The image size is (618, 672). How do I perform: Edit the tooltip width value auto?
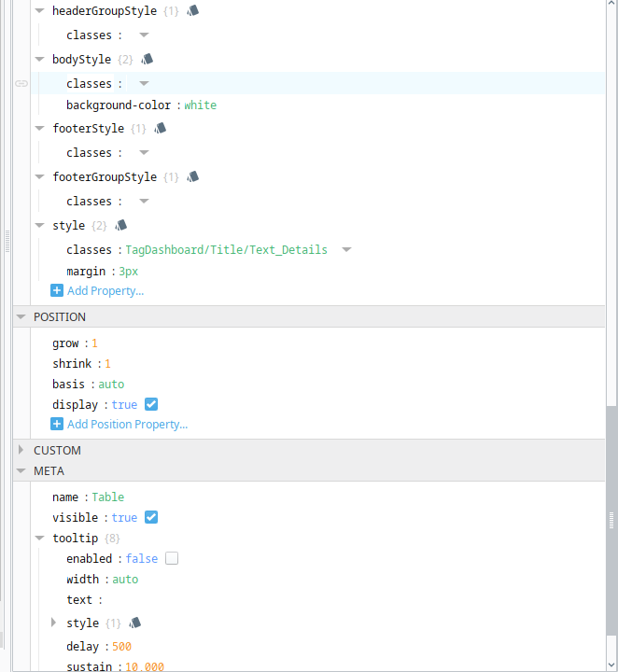click(x=125, y=580)
